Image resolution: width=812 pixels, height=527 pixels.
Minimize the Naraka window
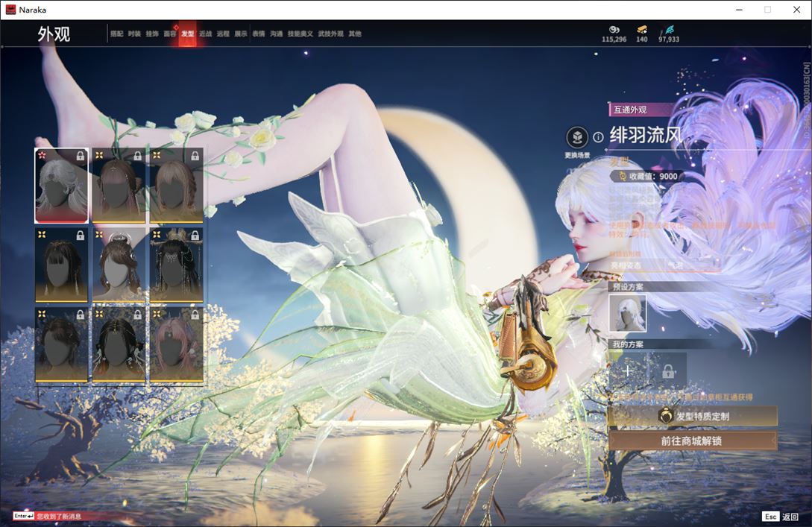tap(740, 10)
